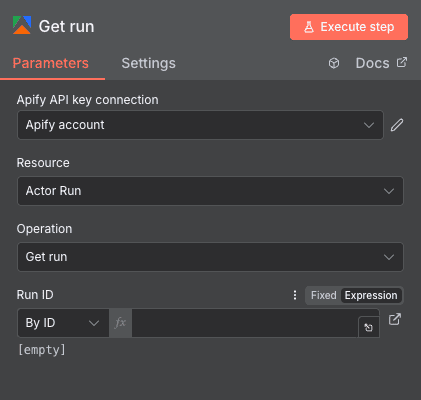Click the Run ID field label
Image resolution: width=421 pixels, height=400 pixels.
point(35,295)
